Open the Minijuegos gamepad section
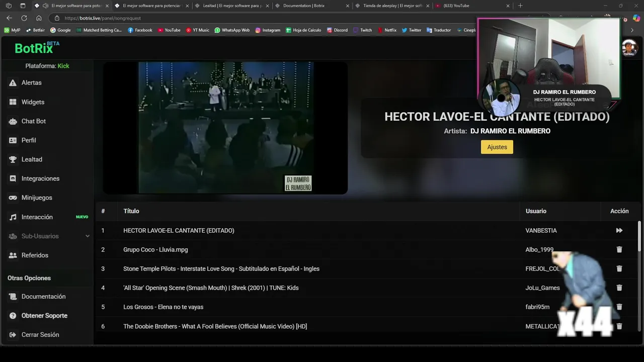Viewport: 644px width, 362px height. pyautogui.click(x=37, y=198)
